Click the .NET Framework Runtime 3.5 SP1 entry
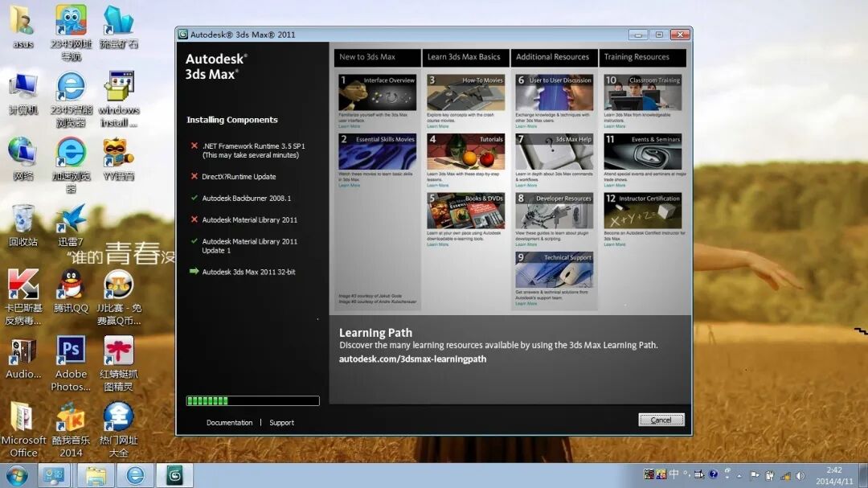868x488 pixels. point(253,150)
